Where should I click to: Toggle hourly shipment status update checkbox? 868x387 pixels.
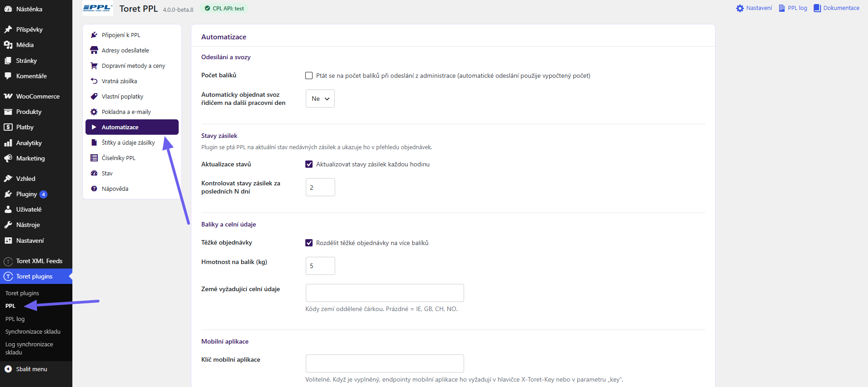(x=309, y=164)
